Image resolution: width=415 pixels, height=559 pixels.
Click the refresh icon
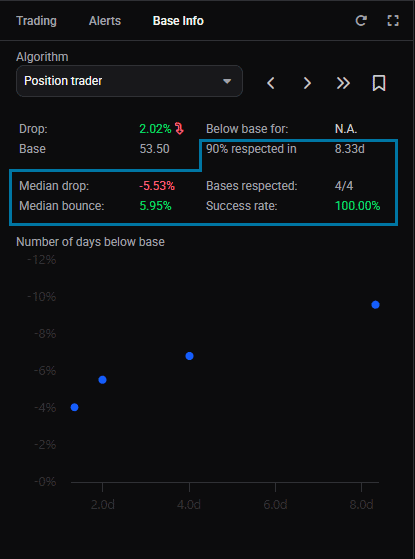pyautogui.click(x=361, y=21)
